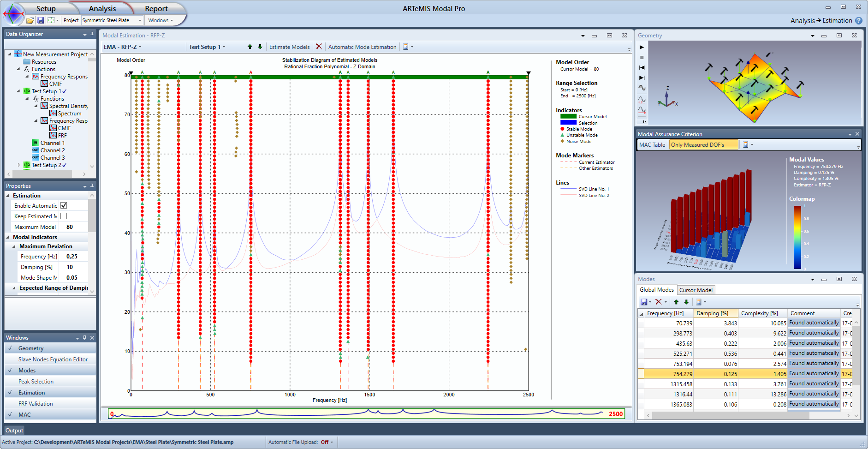Close the Modal Assurance Criterion panel
868x449 pixels.
(857, 134)
